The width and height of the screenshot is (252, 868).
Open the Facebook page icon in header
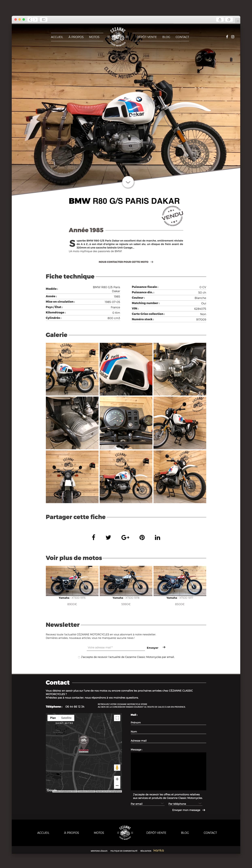(x=227, y=37)
